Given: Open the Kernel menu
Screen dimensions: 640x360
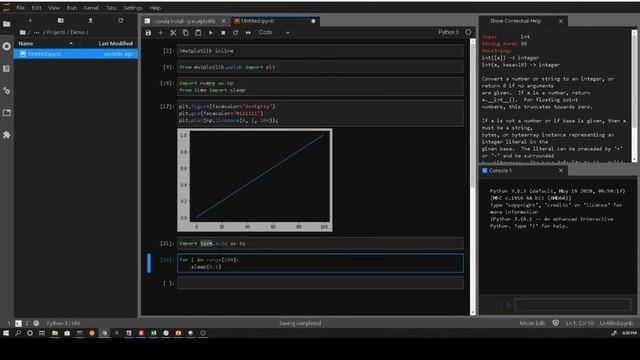Looking at the screenshot, I should click(91, 8).
